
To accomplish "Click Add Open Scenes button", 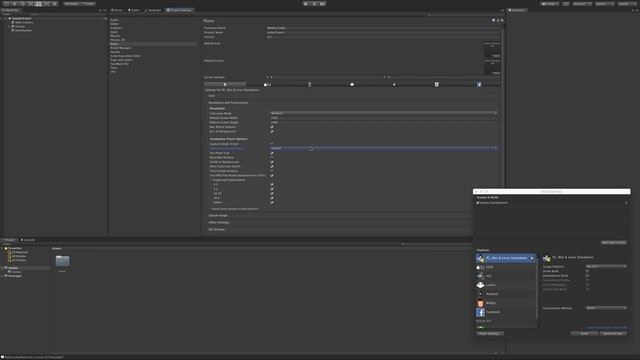I will (614, 242).
